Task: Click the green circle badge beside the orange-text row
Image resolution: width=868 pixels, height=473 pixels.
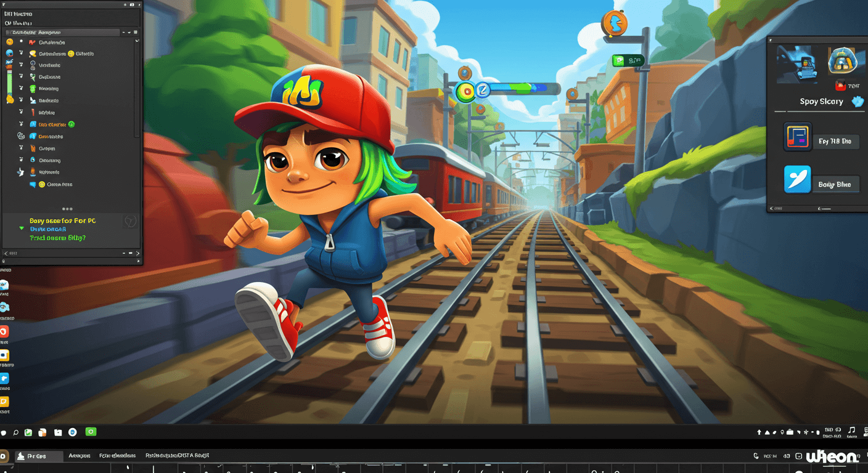Action: (x=71, y=124)
